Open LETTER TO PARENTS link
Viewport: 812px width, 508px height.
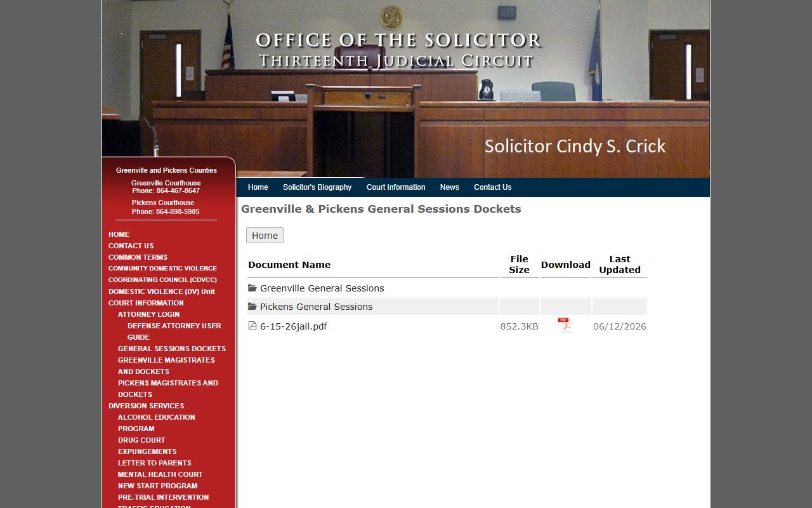coord(154,463)
